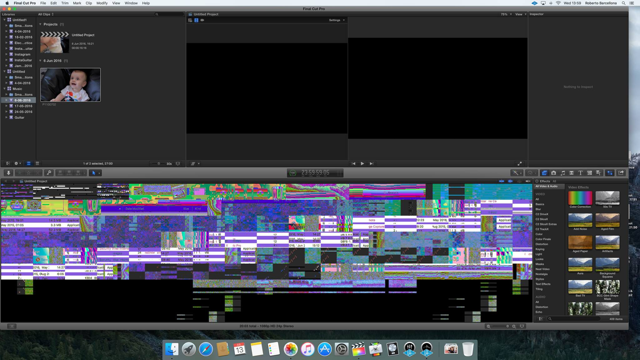Screen dimensions: 640x360
Task: Toggle the Effects browser button
Action: 544,173
